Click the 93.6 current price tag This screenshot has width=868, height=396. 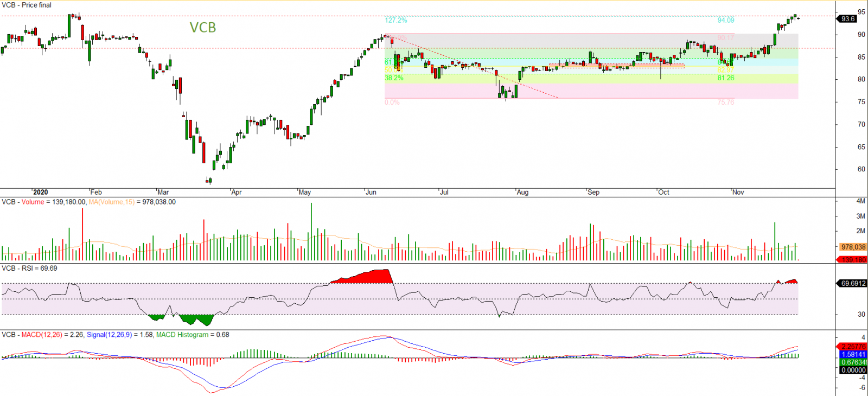848,18
